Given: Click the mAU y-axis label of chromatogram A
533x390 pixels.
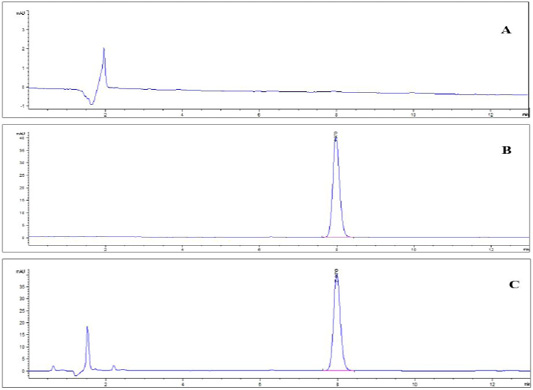Looking at the screenshot, I should 20,13.
